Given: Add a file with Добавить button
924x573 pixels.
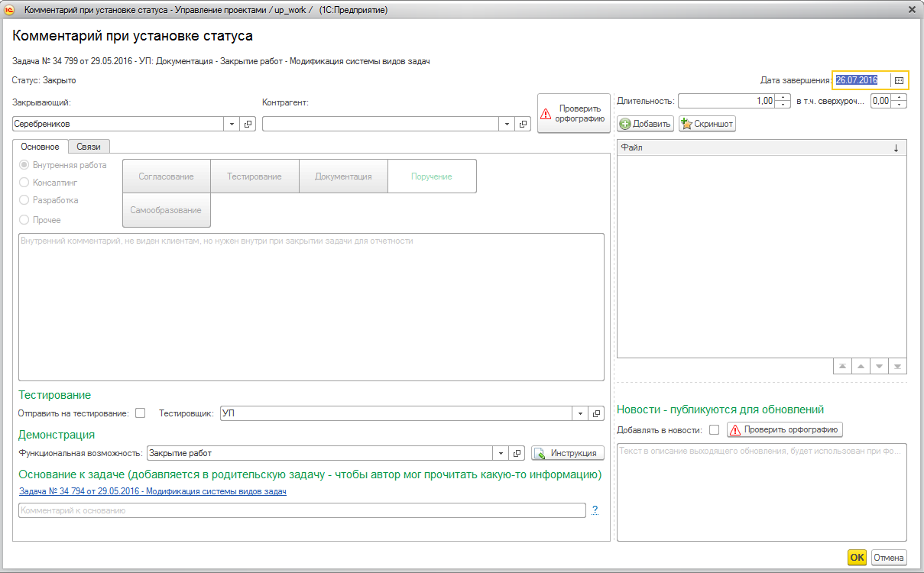Looking at the screenshot, I should click(x=645, y=124).
